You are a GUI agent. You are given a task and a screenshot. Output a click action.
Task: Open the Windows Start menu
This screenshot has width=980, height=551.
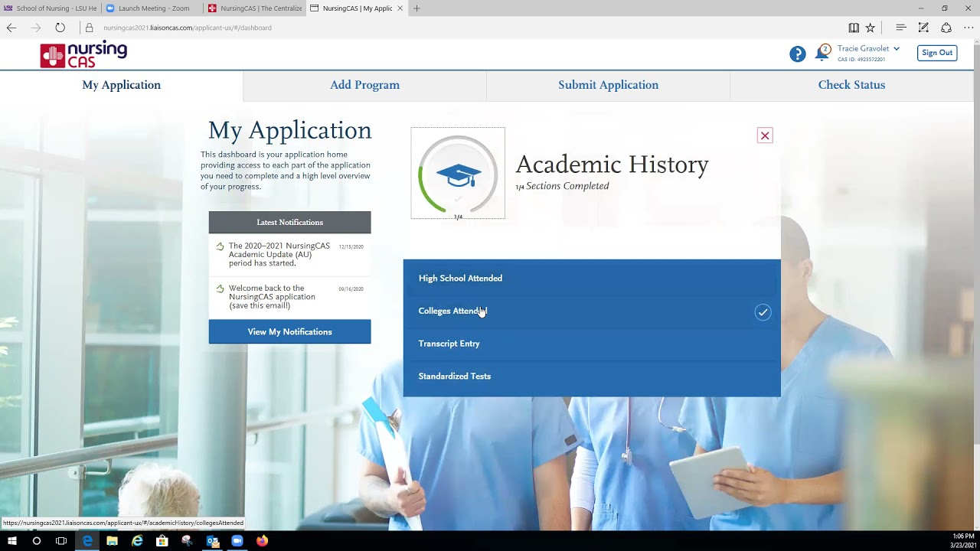[x=11, y=541]
